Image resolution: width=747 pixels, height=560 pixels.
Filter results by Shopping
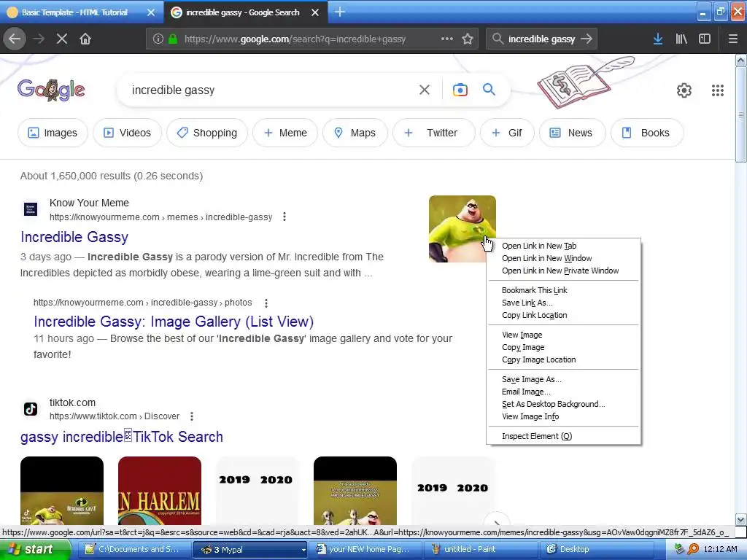[206, 133]
